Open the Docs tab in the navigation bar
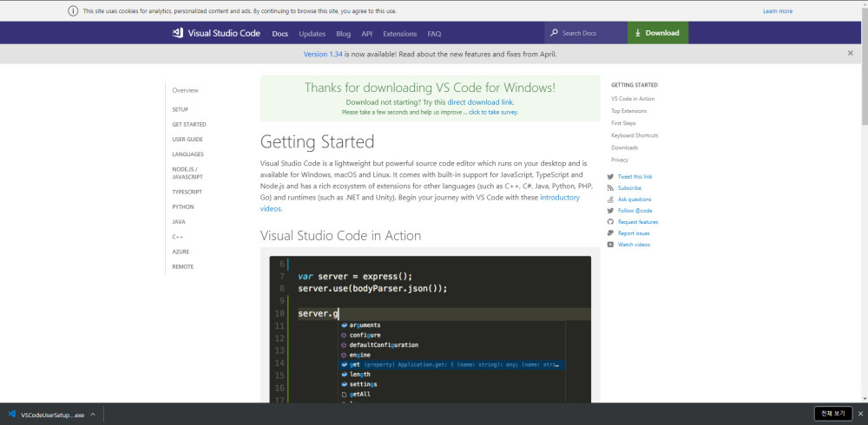This screenshot has width=868, height=425. click(280, 33)
